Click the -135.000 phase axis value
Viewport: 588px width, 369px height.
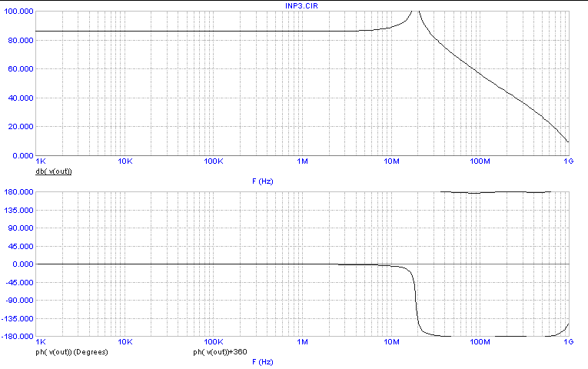[17, 318]
